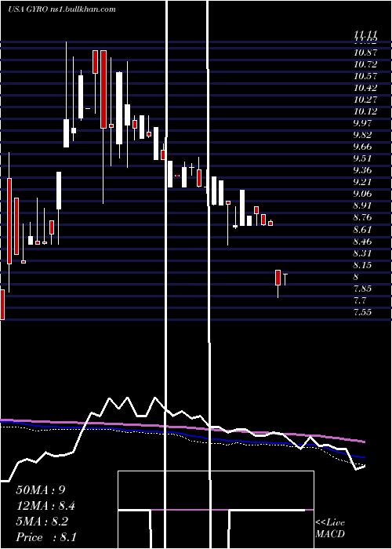
Task: Click the 7.7 price axis label
Action: point(361,300)
